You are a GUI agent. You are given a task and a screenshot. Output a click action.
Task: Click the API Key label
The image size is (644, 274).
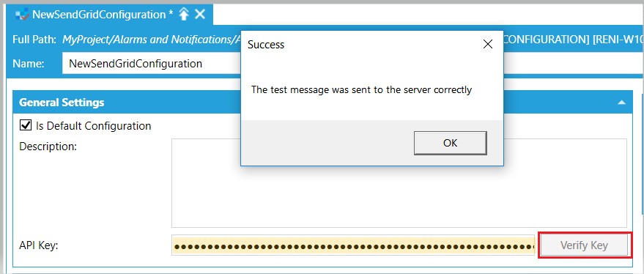pyautogui.click(x=39, y=245)
